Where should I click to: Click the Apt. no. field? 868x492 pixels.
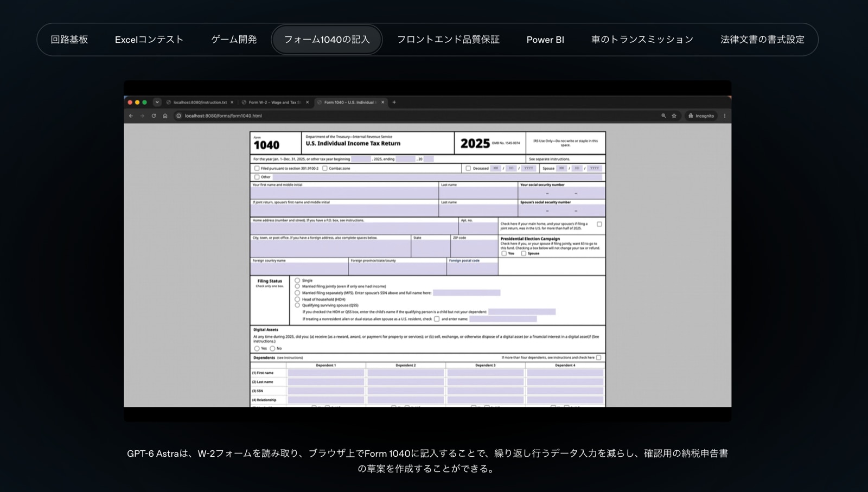[x=478, y=228]
